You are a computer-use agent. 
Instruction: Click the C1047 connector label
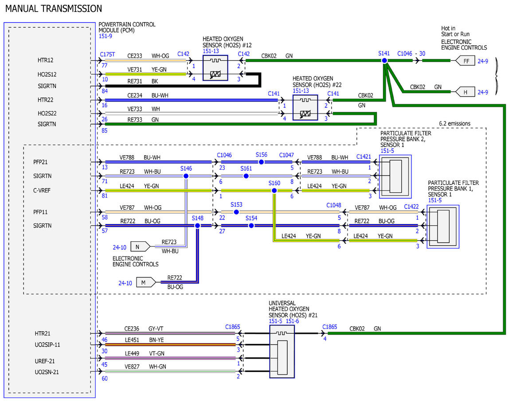point(286,155)
